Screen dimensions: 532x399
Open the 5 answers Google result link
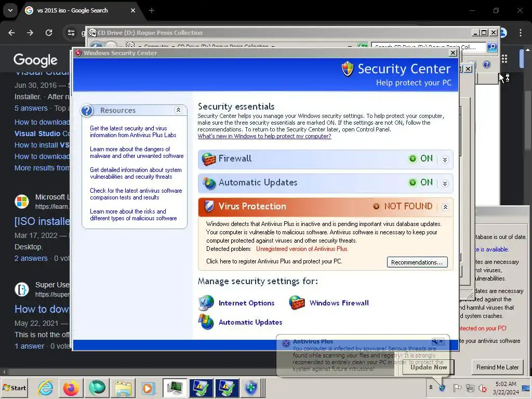31,108
